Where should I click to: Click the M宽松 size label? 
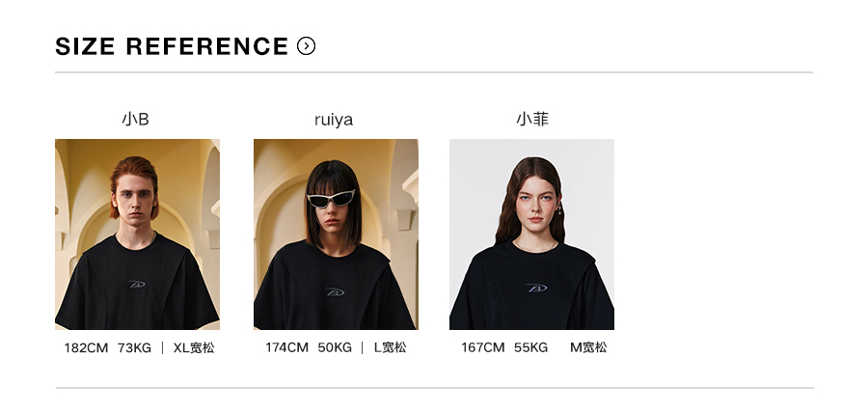[x=588, y=347]
